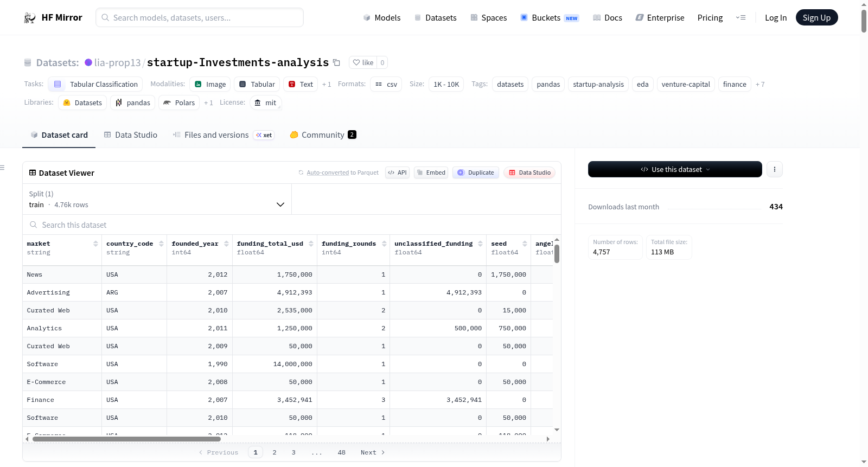Open Buckets (NEW) section

(549, 17)
